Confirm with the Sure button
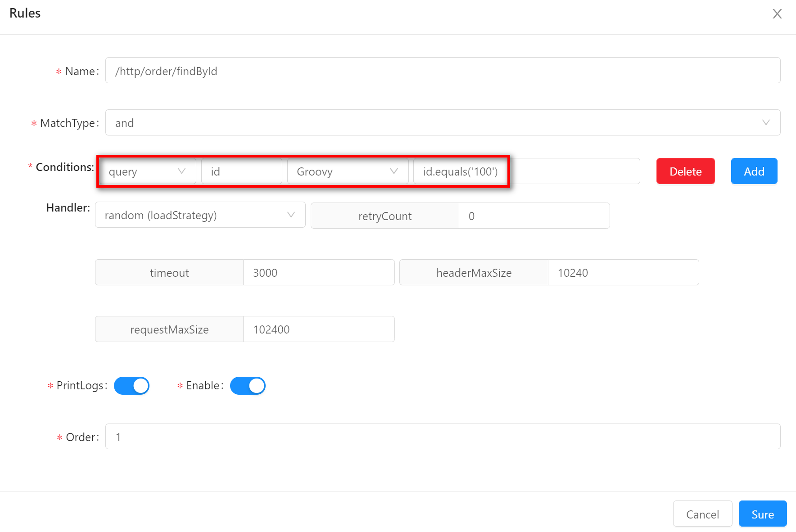This screenshot has width=796, height=532. click(x=762, y=514)
